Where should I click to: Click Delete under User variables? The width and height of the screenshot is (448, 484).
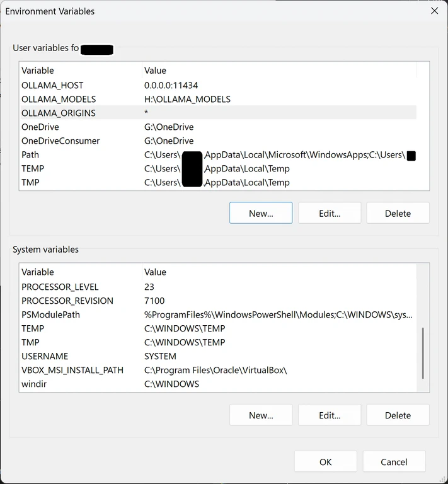[x=398, y=213]
